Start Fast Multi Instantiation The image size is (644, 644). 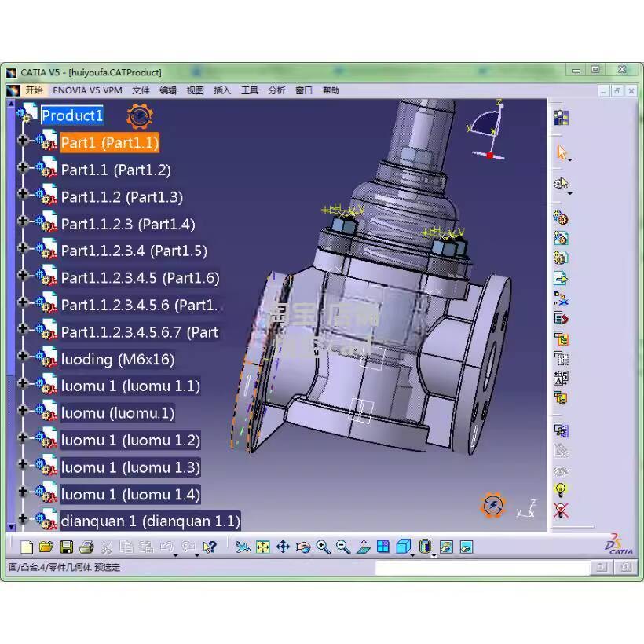tap(561, 397)
